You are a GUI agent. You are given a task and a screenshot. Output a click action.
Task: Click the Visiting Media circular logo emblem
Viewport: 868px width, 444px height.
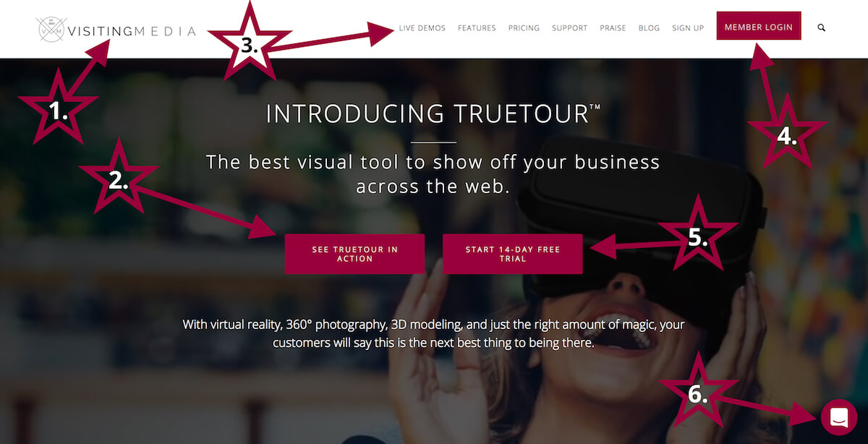[51, 29]
